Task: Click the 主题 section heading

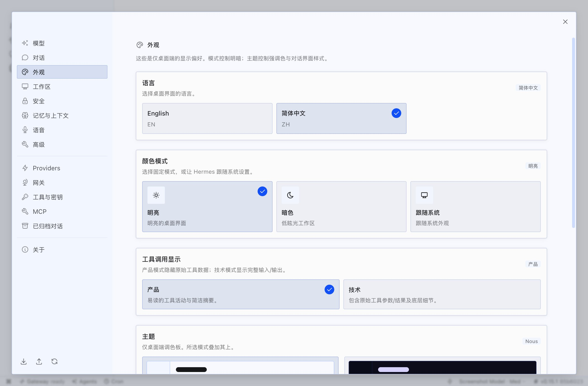Action: pyautogui.click(x=148, y=337)
